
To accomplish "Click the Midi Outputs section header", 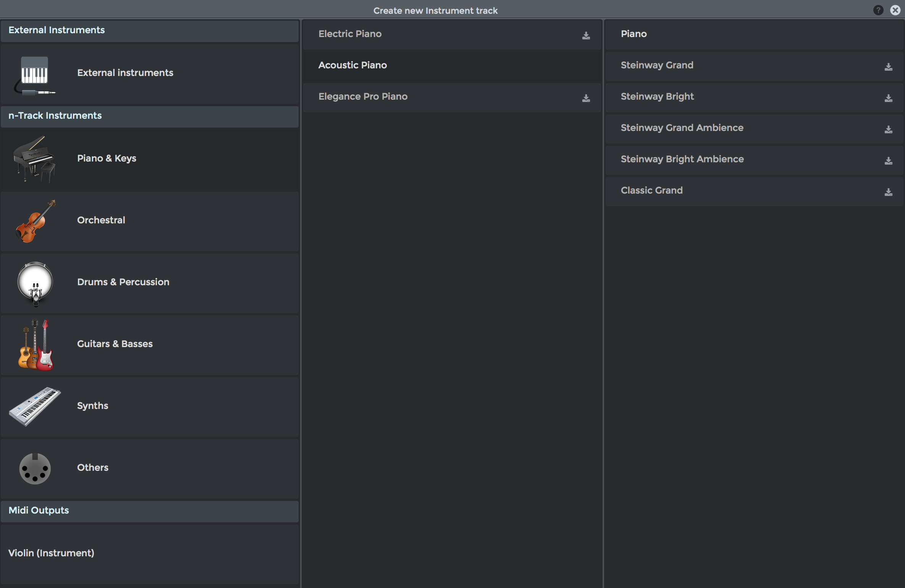I will [x=150, y=511].
